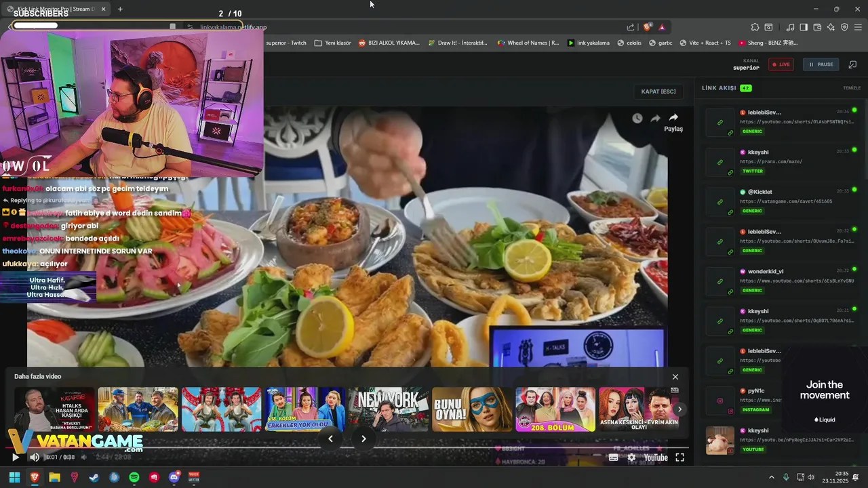Open the 'Draw It! - İnteraktif' bookmark

(458, 43)
